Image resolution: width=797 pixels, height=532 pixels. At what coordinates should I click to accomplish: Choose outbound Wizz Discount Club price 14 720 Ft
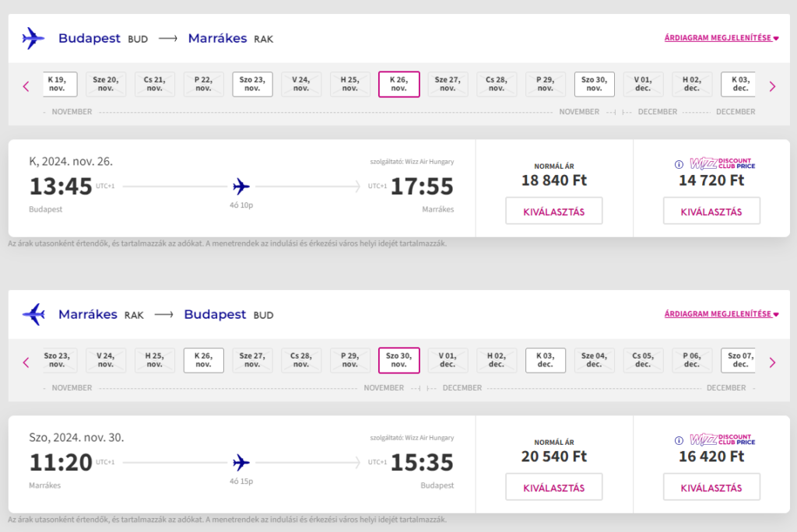(x=711, y=211)
